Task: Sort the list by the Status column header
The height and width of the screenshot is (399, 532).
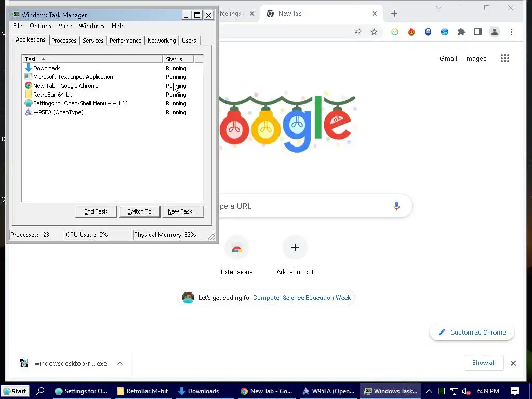Action: pos(179,59)
